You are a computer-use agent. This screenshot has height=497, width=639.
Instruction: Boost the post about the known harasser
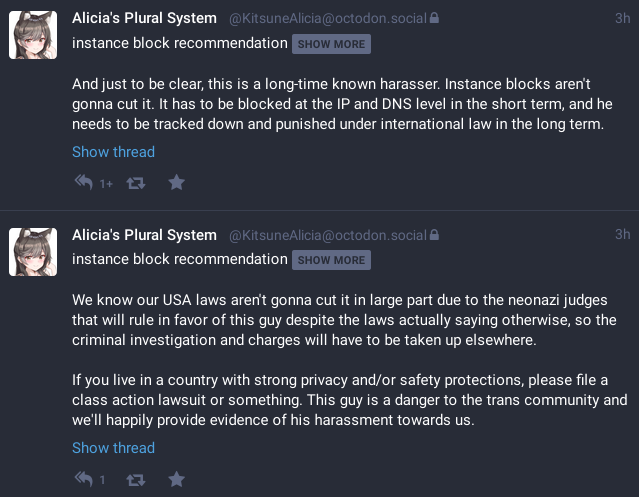click(137, 183)
